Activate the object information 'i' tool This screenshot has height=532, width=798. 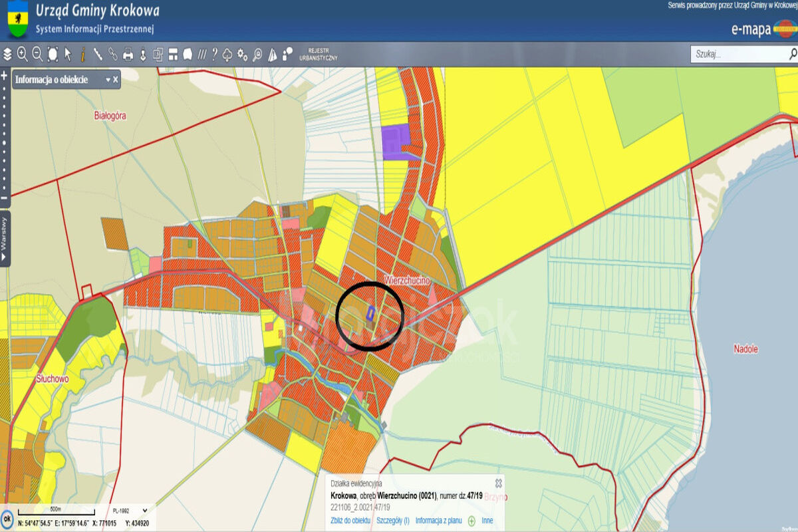coord(82,54)
